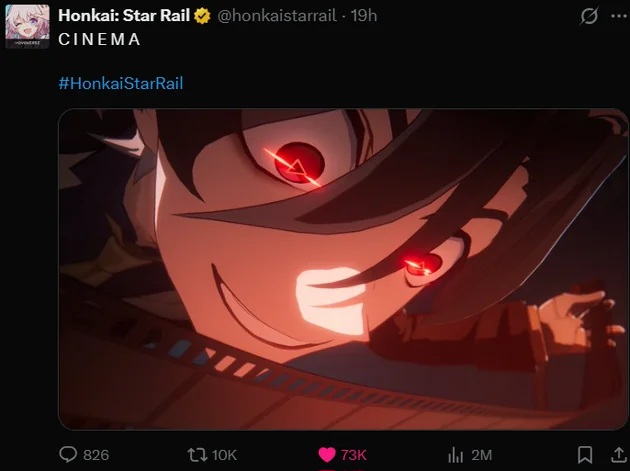Click the gold verified badge
Image resolution: width=630 pixels, height=471 pixels.
pyautogui.click(x=202, y=16)
